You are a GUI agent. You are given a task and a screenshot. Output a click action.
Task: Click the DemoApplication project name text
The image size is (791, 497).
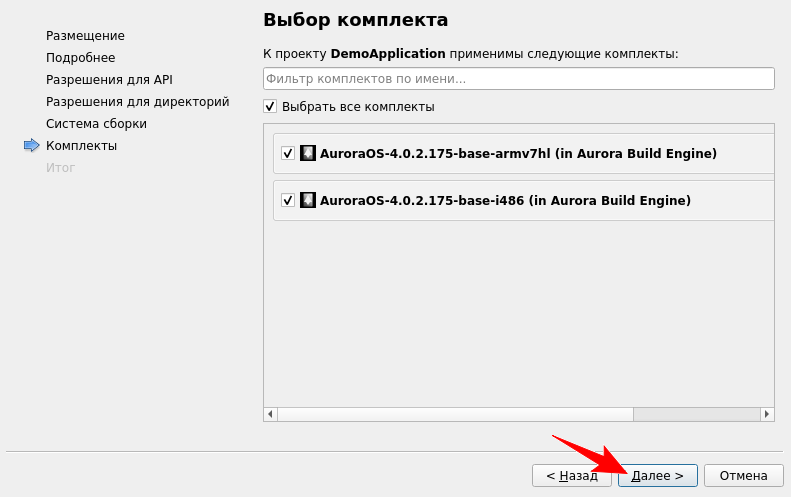(x=388, y=53)
